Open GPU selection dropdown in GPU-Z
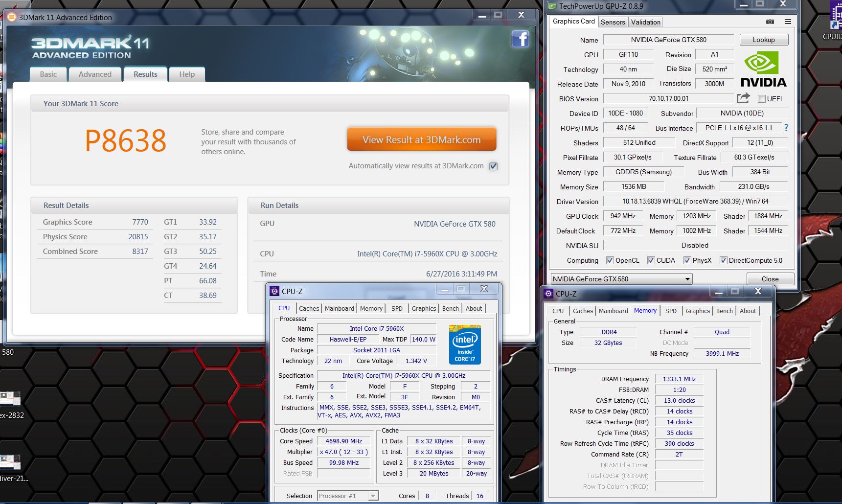Screen dimensions: 842x504 (x=621, y=279)
